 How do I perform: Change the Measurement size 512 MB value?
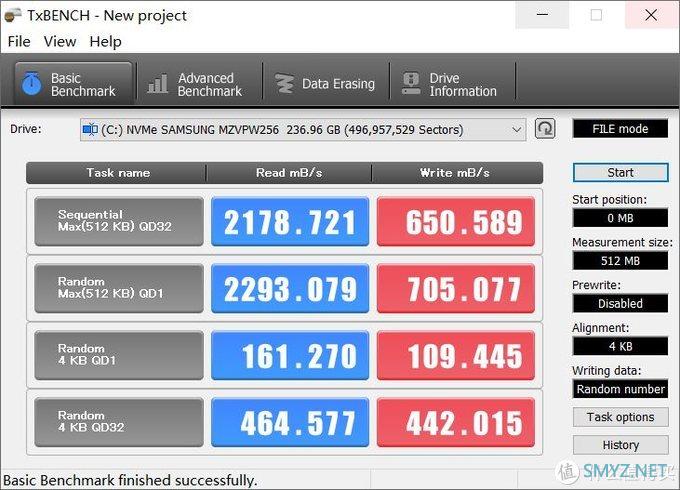pos(620,261)
